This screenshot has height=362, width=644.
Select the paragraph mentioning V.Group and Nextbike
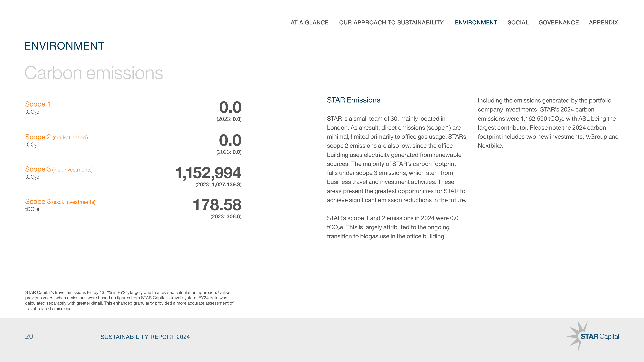(548, 123)
